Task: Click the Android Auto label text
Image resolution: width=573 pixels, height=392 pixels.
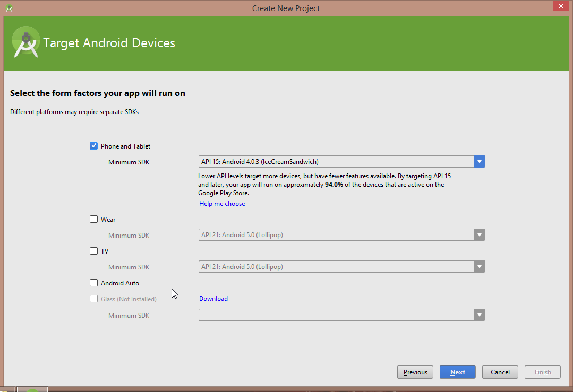Action: click(120, 283)
